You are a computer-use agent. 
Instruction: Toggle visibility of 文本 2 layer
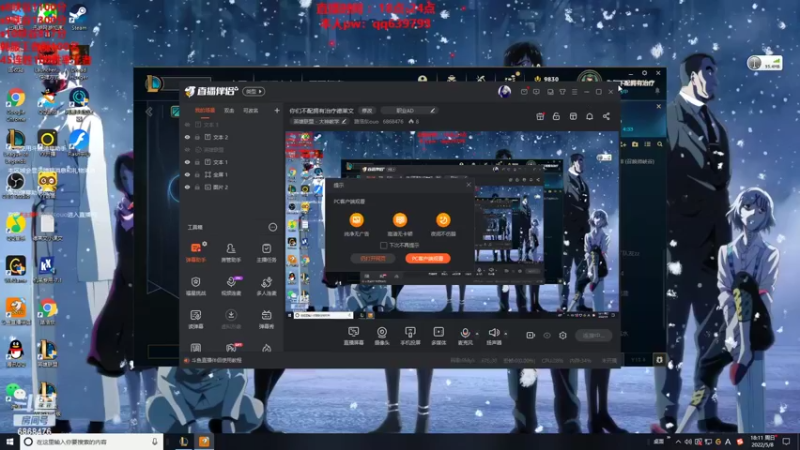pos(187,137)
